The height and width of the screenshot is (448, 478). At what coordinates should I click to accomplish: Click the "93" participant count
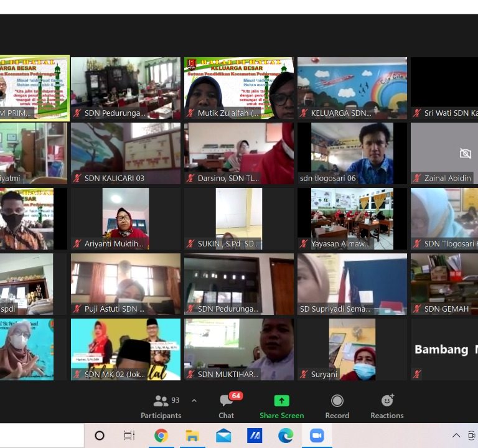176,400
